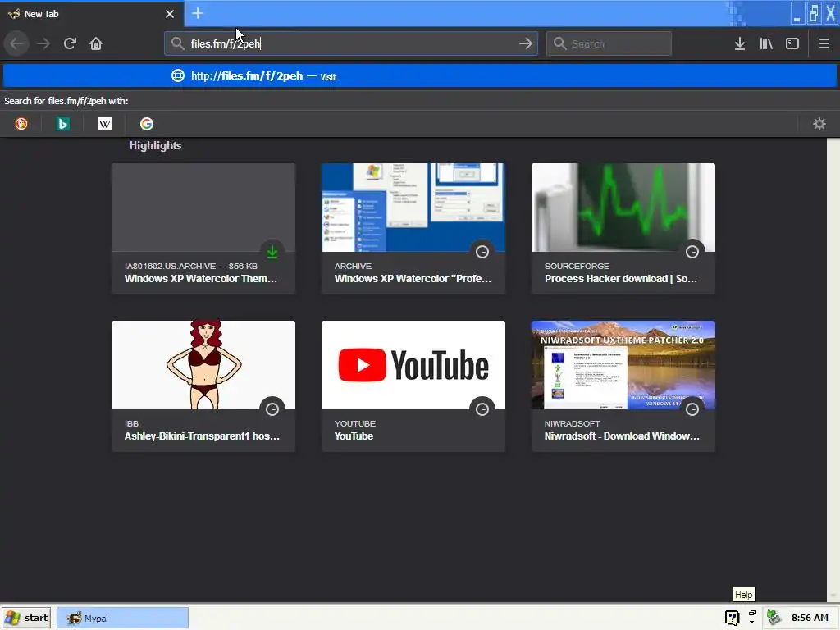Select the http://files.fm/f/2peh Visit suggestion
840x630 pixels.
pos(420,76)
